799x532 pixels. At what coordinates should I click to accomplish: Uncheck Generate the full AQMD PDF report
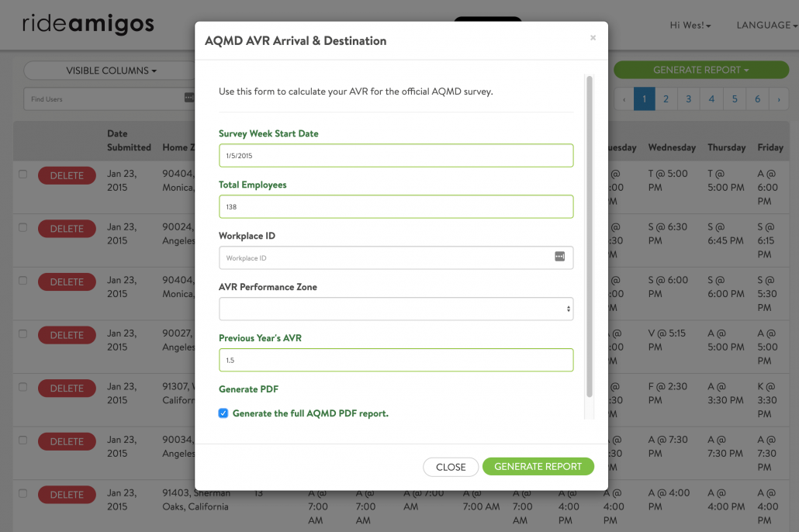(x=223, y=413)
